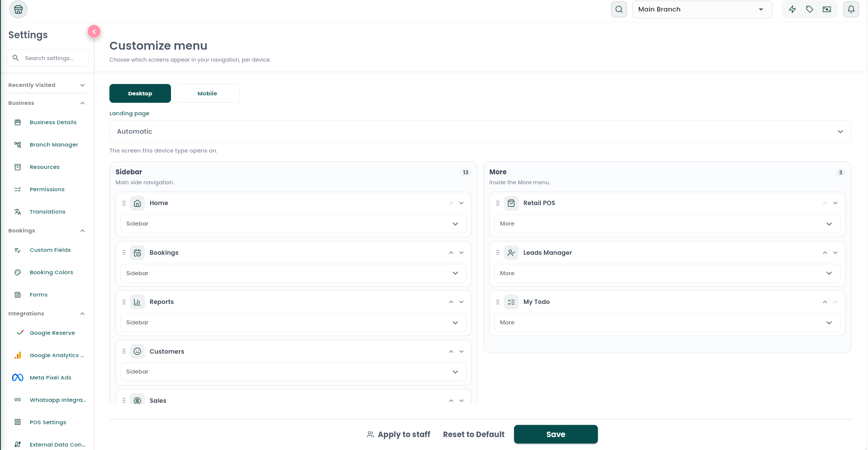The height and width of the screenshot is (450, 868).
Task: Collapse settings panel with pink arrow button
Action: click(x=94, y=31)
